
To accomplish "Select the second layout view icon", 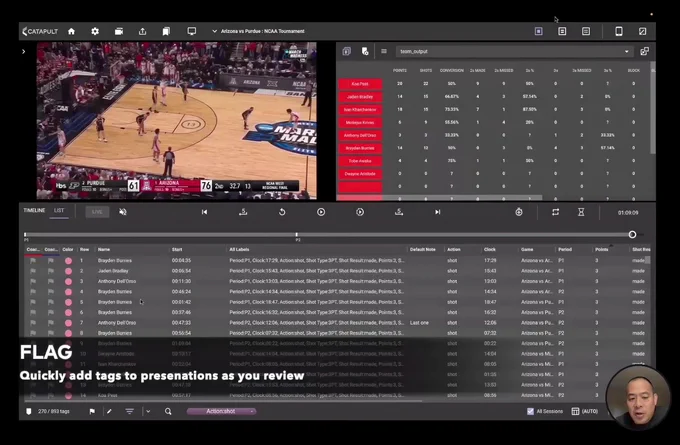I will 562,31.
